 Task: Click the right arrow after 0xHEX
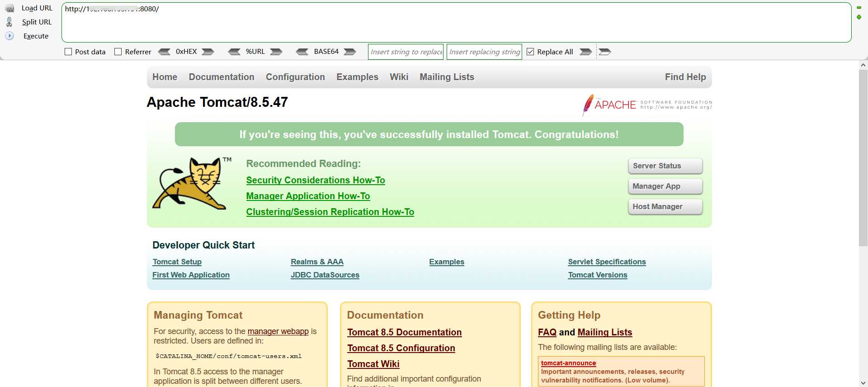coord(208,52)
